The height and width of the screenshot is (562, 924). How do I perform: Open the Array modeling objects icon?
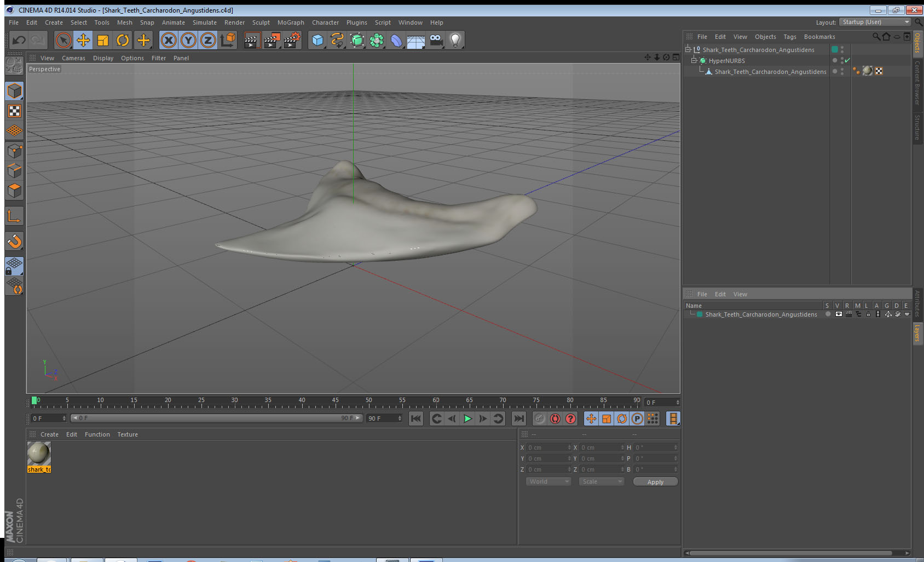pos(377,40)
